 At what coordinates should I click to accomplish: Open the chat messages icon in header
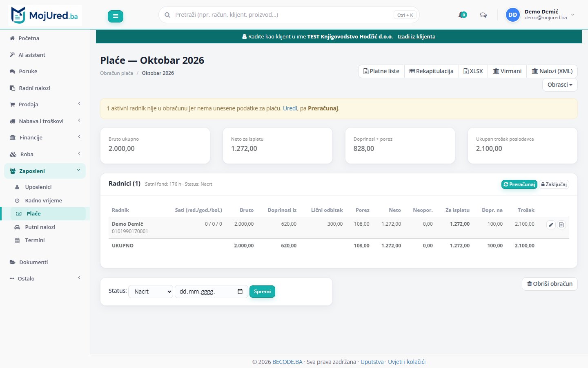click(x=483, y=15)
